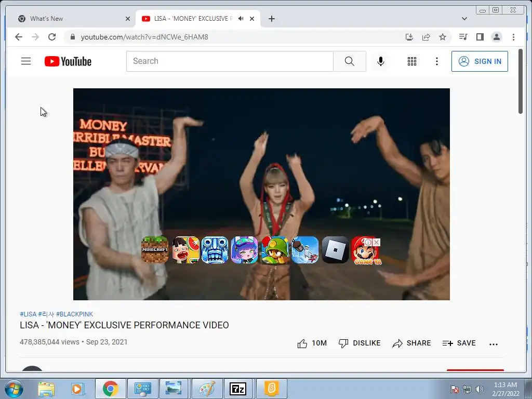Mute the tab via the speaker icon
532x399 pixels.
tap(241, 19)
